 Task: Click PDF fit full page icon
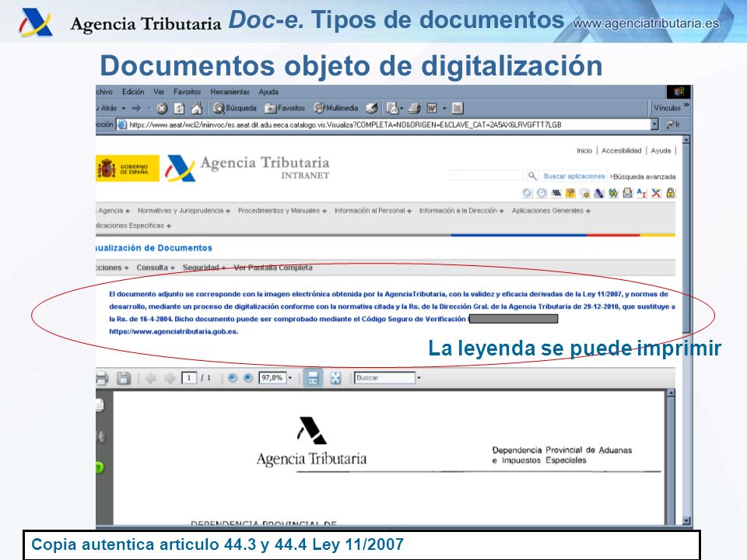click(x=335, y=378)
